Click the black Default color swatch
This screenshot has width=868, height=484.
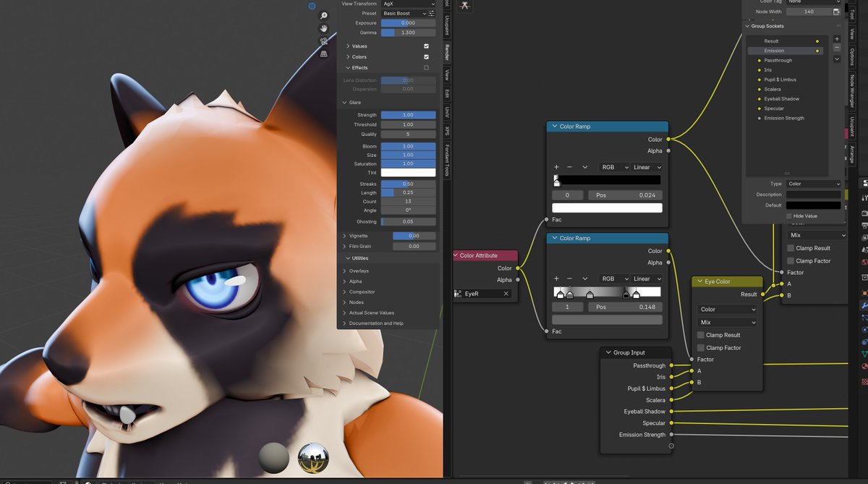(x=814, y=205)
